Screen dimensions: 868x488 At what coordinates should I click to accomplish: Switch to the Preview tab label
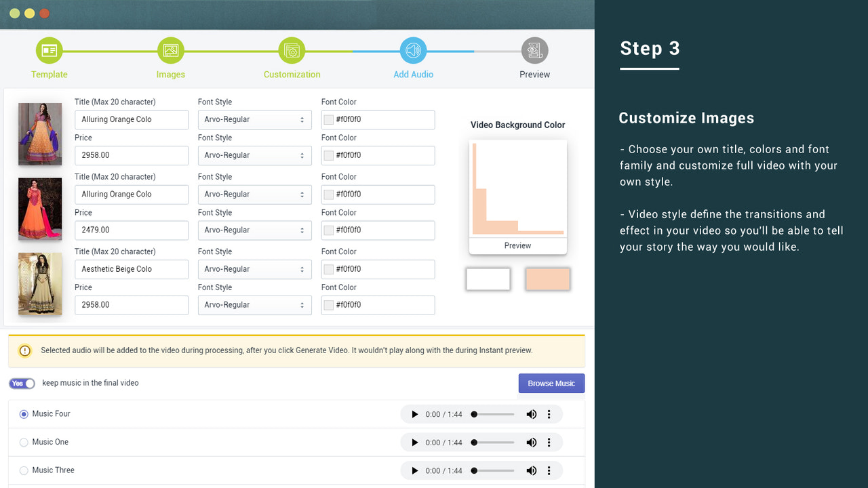click(x=534, y=75)
